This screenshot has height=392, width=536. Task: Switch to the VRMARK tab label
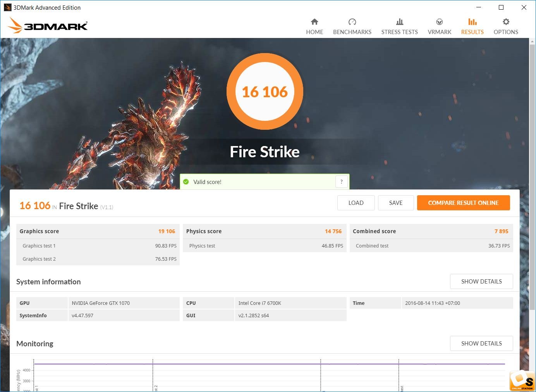(x=440, y=32)
